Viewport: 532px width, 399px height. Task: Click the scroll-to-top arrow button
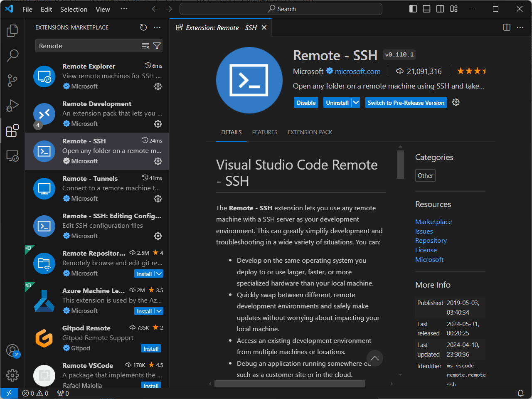tap(375, 358)
